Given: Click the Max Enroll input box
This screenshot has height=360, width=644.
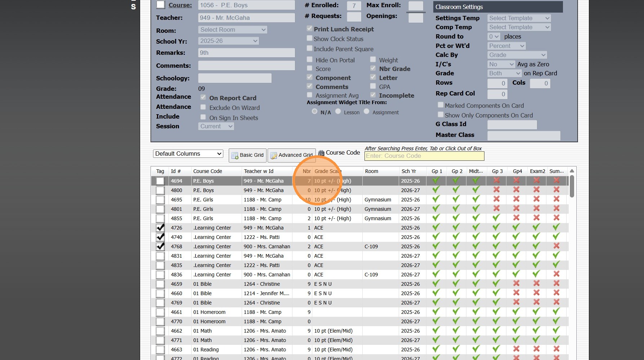Looking at the screenshot, I should click(416, 6).
